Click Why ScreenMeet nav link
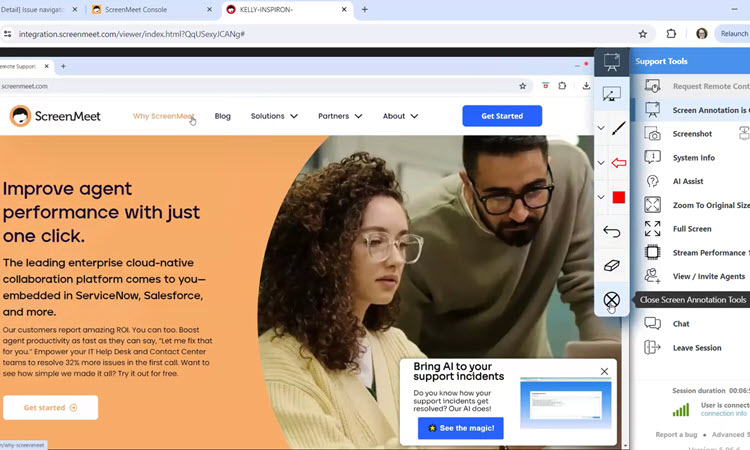 [163, 116]
